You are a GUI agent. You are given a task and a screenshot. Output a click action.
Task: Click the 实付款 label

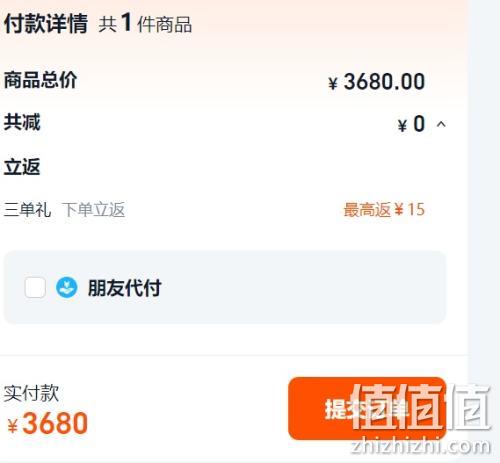coord(31,393)
